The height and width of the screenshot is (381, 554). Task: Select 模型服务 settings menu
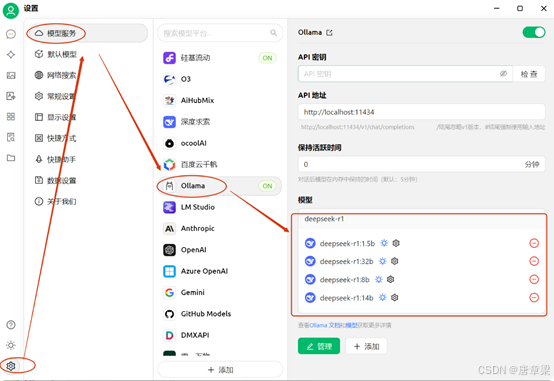[x=87, y=33]
